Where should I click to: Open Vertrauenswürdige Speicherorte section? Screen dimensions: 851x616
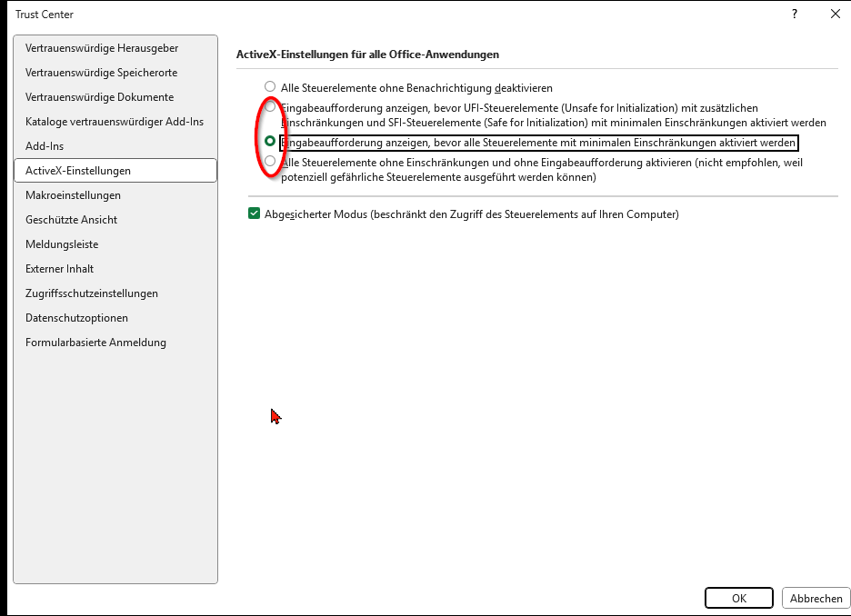click(101, 73)
